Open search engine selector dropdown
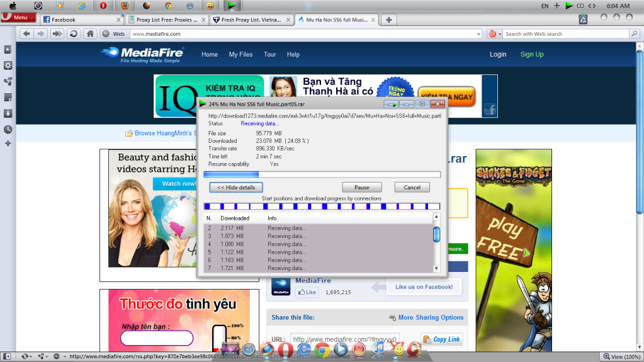The width and height of the screenshot is (644, 362). click(x=495, y=34)
